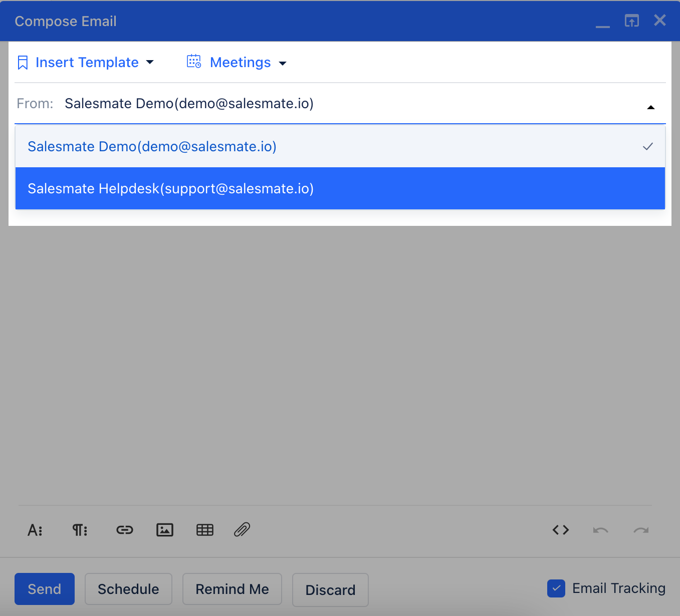Select Salesmate Demo(demo@salesmate.io) sender option
This screenshot has height=616, width=680.
tap(340, 146)
